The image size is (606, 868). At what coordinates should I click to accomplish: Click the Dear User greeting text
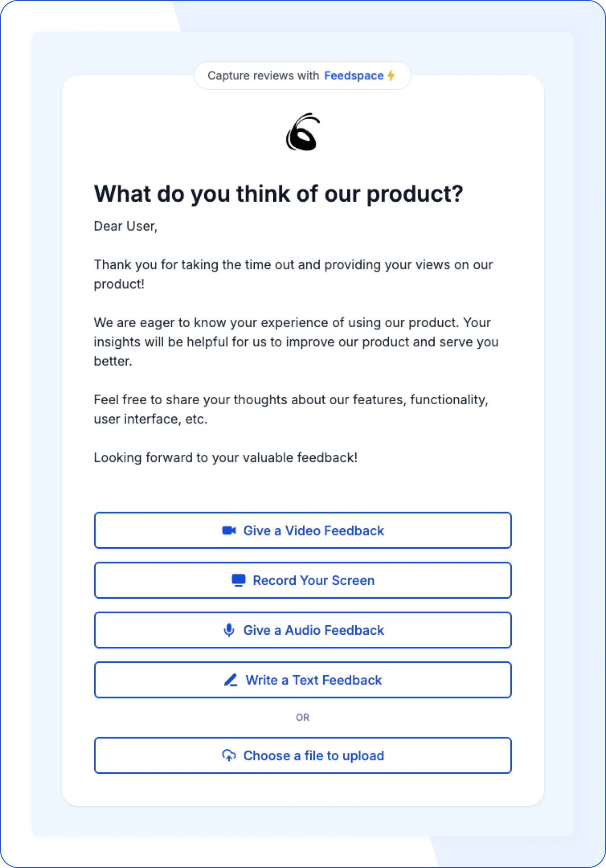point(126,226)
